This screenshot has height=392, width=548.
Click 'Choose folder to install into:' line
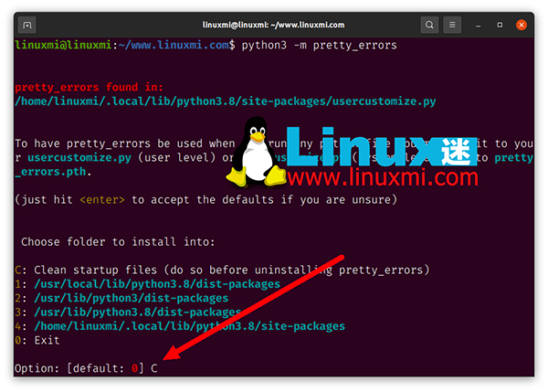118,241
